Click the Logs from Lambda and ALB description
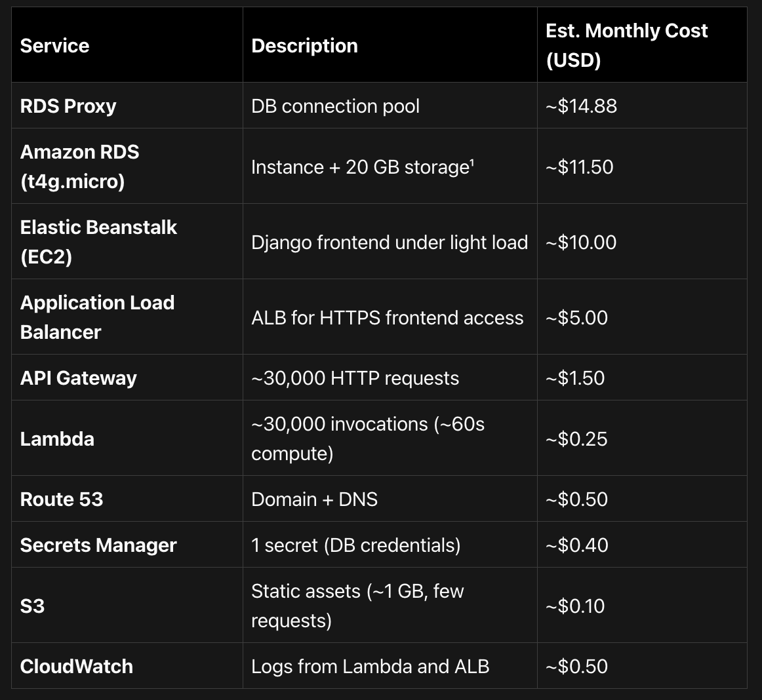Viewport: 762px width, 700px height. (x=370, y=666)
